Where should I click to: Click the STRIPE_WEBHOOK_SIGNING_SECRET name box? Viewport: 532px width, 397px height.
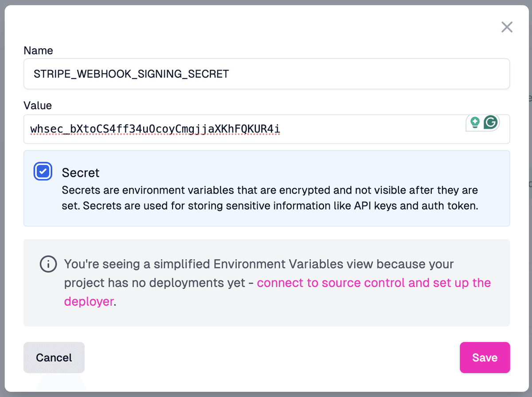[x=266, y=74]
